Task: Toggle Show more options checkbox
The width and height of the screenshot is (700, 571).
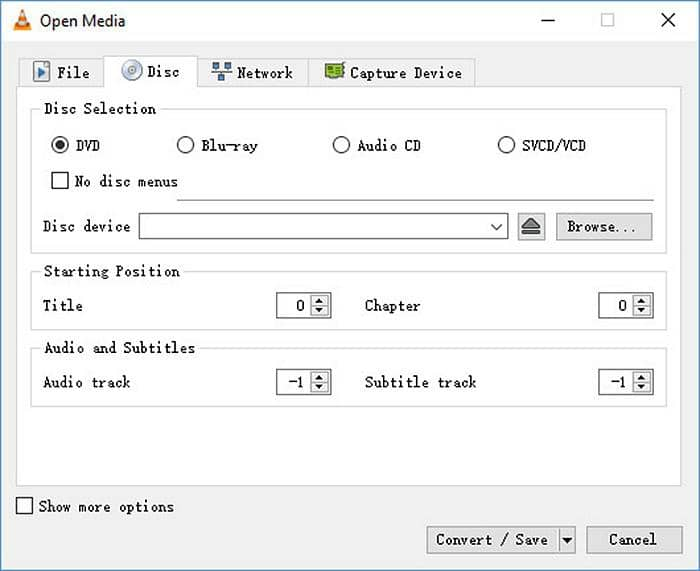Action: pyautogui.click(x=24, y=506)
